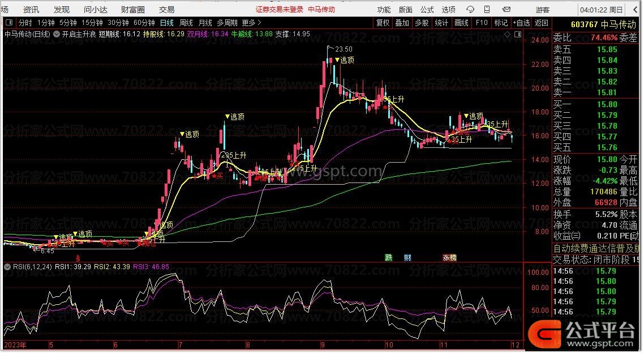
Task: Click the 总量 value 170486
Action: pos(604,192)
